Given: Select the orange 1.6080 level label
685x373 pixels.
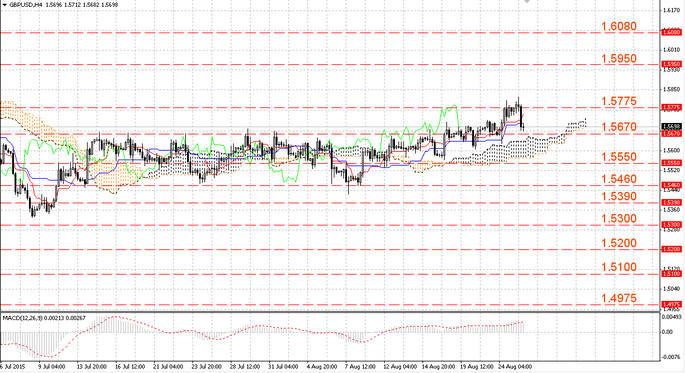Looking at the screenshot, I should pyautogui.click(x=619, y=26).
